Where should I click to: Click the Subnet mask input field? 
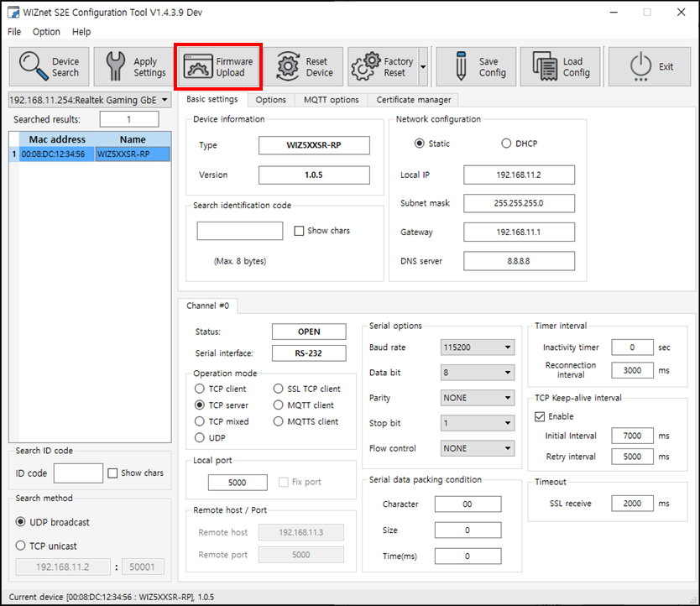tap(520, 203)
